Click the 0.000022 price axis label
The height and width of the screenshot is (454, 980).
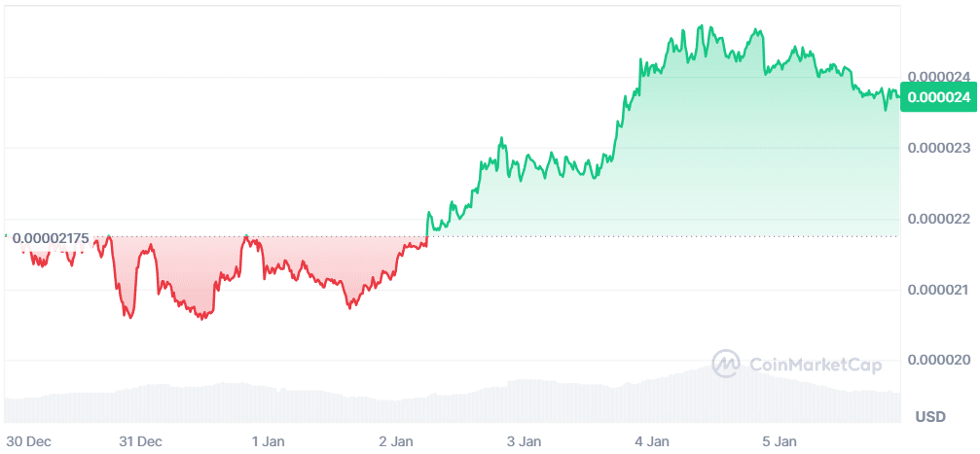point(936,219)
